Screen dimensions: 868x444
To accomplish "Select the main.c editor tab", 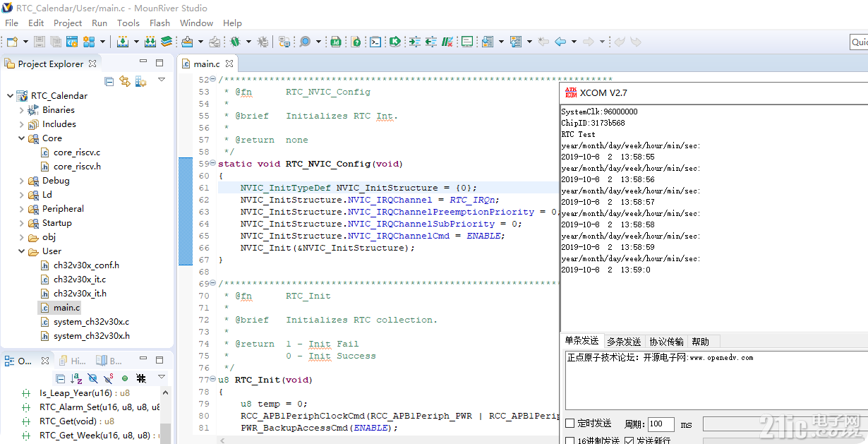I will [x=207, y=64].
